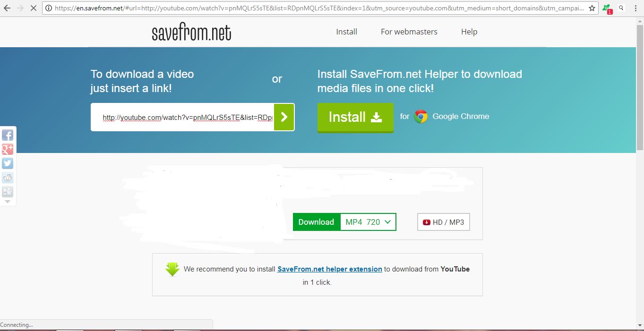The width and height of the screenshot is (644, 331).
Task: Open the Help menu item
Action: 469,32
